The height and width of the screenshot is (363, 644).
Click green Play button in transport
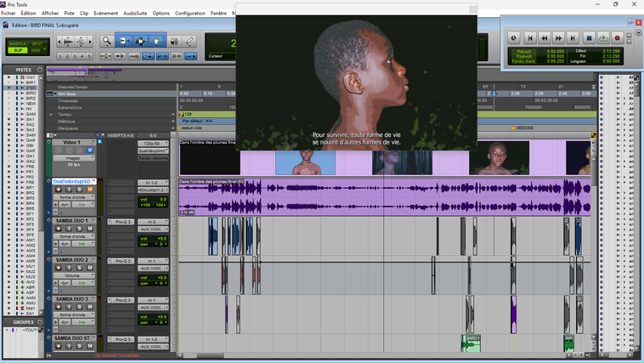tap(603, 38)
